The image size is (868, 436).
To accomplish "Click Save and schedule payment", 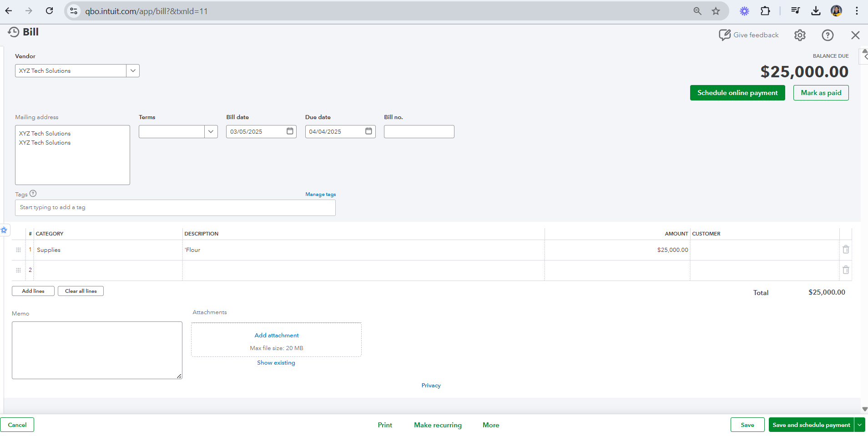I will [811, 425].
